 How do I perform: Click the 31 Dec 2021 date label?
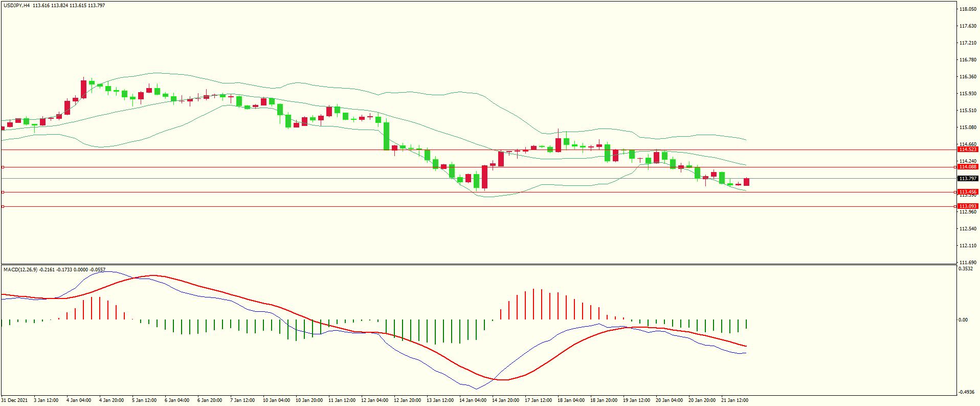tap(14, 400)
